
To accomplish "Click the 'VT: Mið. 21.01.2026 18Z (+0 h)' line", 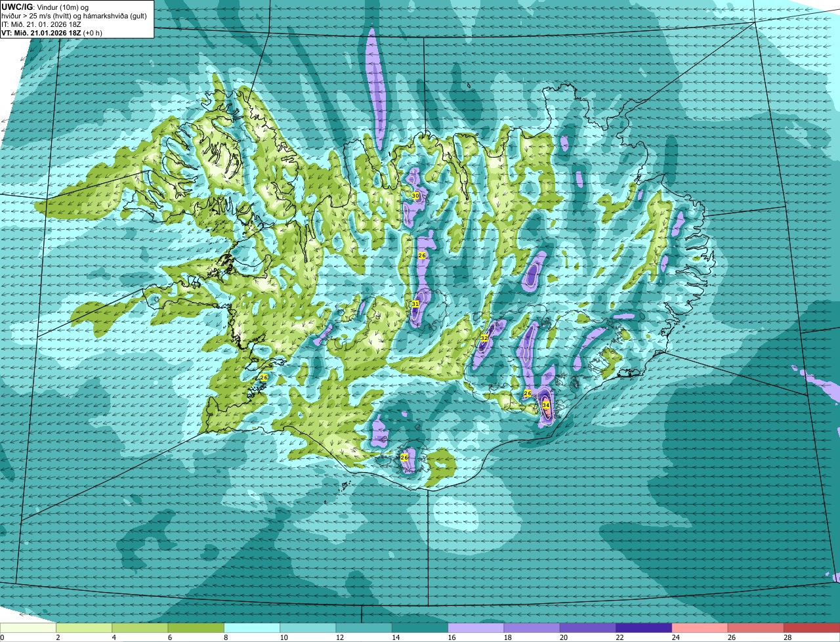I will [x=52, y=32].
